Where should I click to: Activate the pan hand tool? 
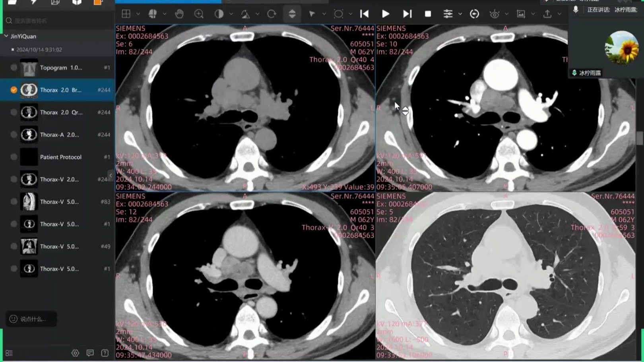coord(179,14)
